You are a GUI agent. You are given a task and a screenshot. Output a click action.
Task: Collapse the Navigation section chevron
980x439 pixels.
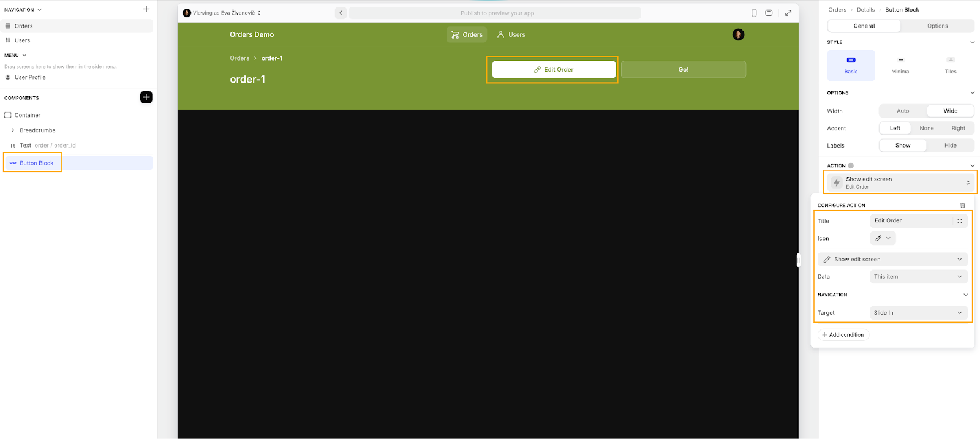40,10
